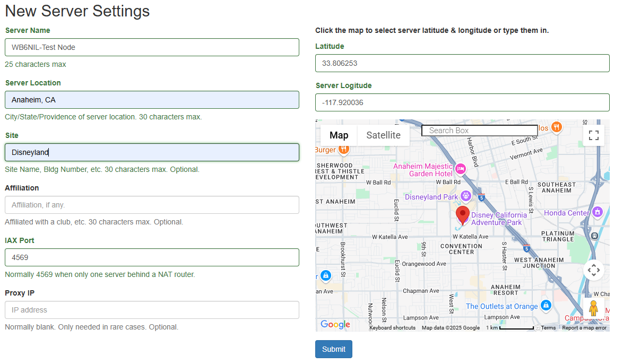Click the 'Chapman Ave' street label

point(421,291)
